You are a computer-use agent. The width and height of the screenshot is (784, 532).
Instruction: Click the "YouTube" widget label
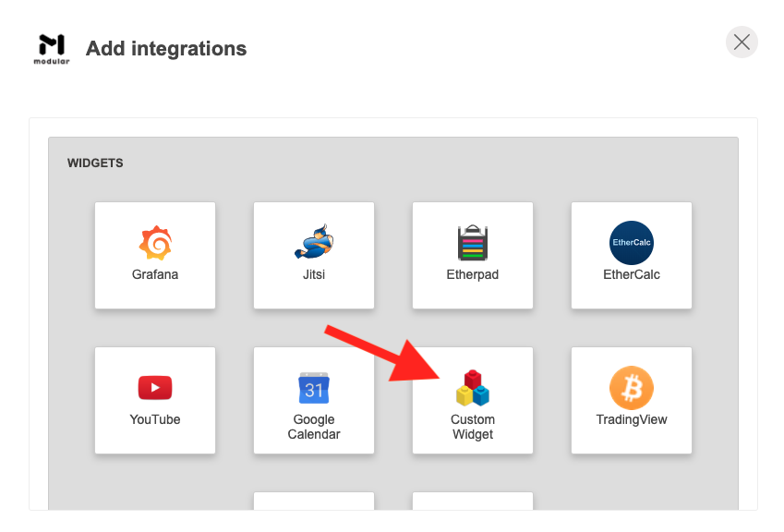155,419
